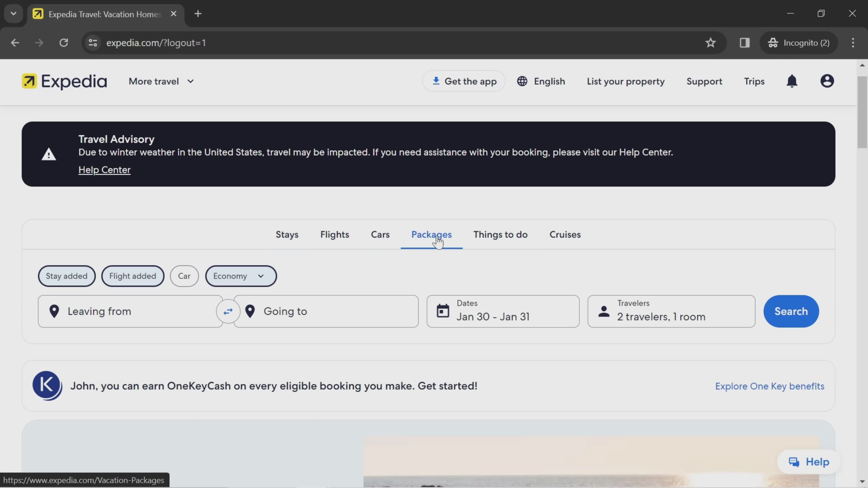Screen dimensions: 868x488
Task: Select the Stay added toggle filter
Action: (67, 275)
